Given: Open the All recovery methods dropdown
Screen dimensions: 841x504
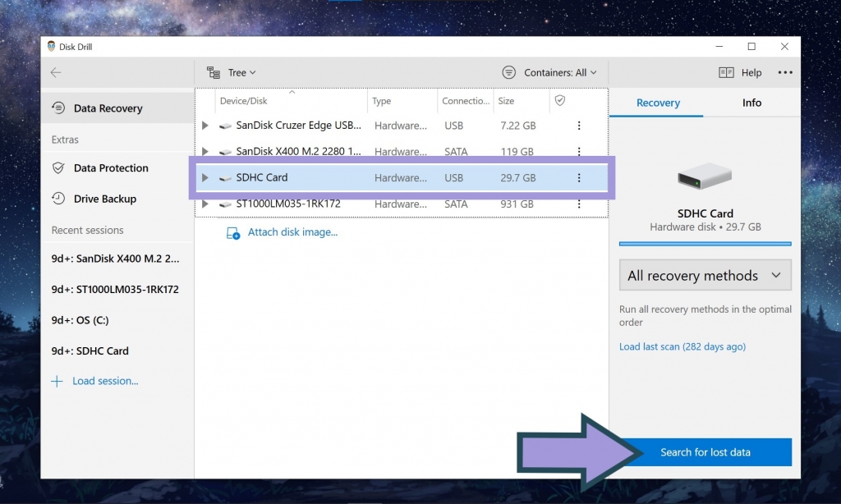Looking at the screenshot, I should tap(705, 275).
